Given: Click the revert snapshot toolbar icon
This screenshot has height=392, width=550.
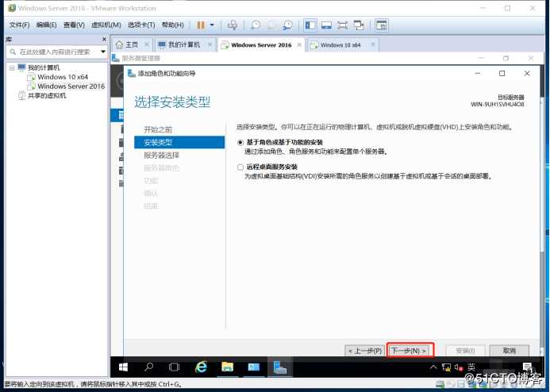Looking at the screenshot, I should point(271,25).
